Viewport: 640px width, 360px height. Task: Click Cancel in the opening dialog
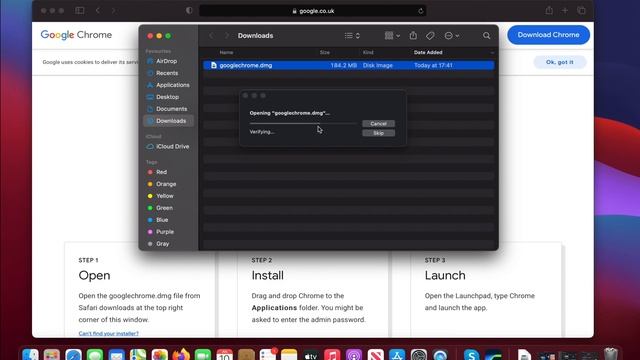tap(378, 124)
